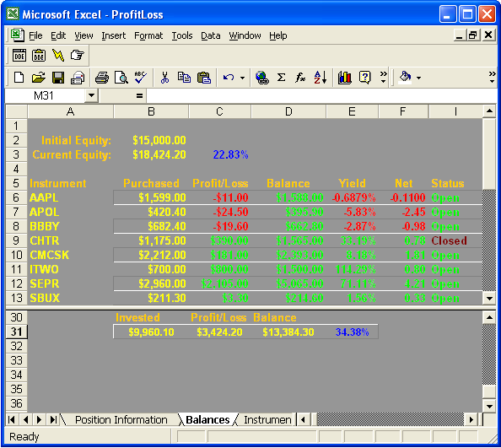Show the next sheet tab arrow
Viewport: 501px width, 448px height.
coord(40,419)
